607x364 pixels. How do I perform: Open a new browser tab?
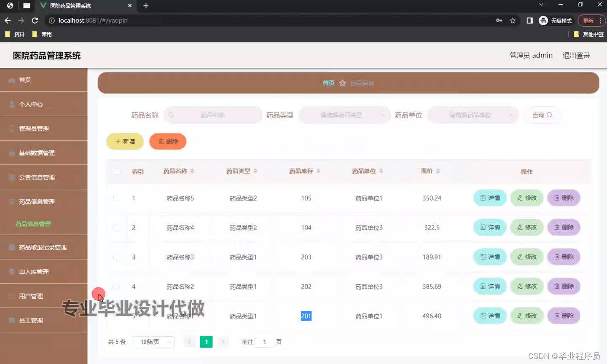click(146, 5)
